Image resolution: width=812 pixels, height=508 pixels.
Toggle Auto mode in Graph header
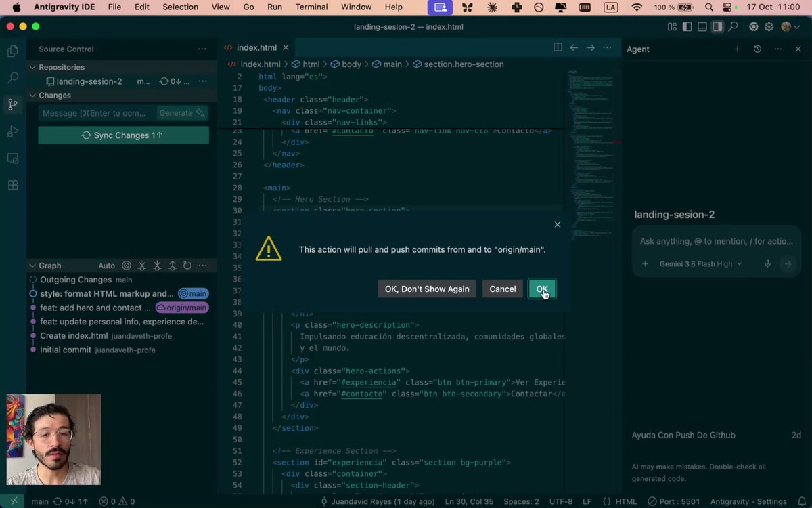coord(106,266)
